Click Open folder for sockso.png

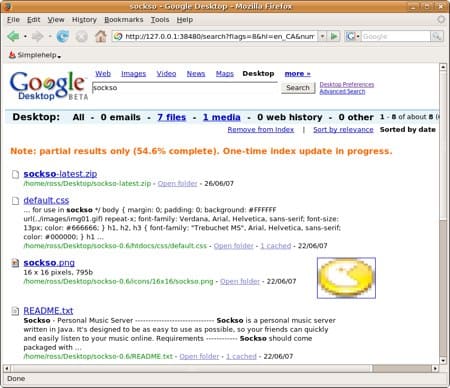click(x=240, y=281)
